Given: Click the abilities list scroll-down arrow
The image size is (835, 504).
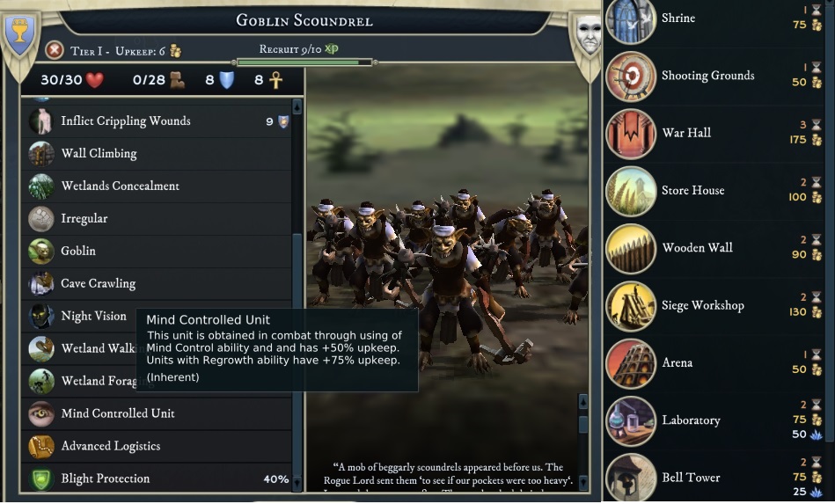Looking at the screenshot, I should (297, 483).
